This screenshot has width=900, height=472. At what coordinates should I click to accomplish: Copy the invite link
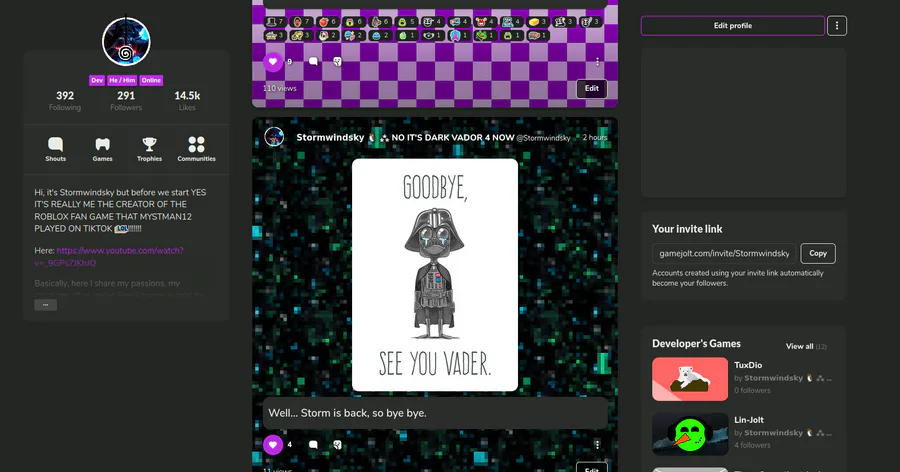(x=818, y=253)
